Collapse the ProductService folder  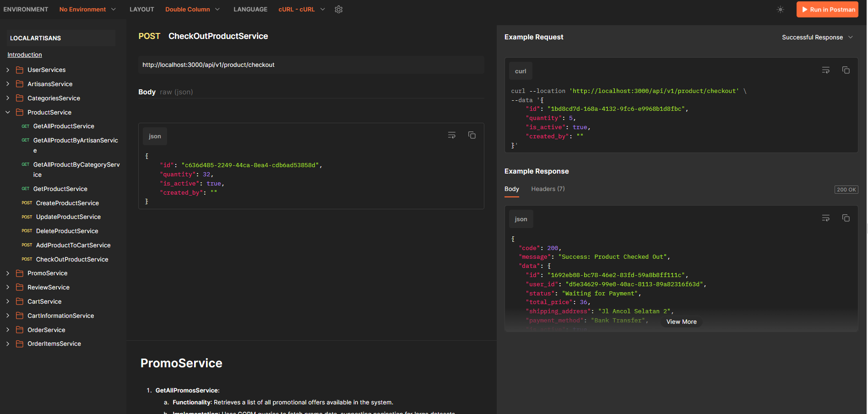[x=8, y=112]
